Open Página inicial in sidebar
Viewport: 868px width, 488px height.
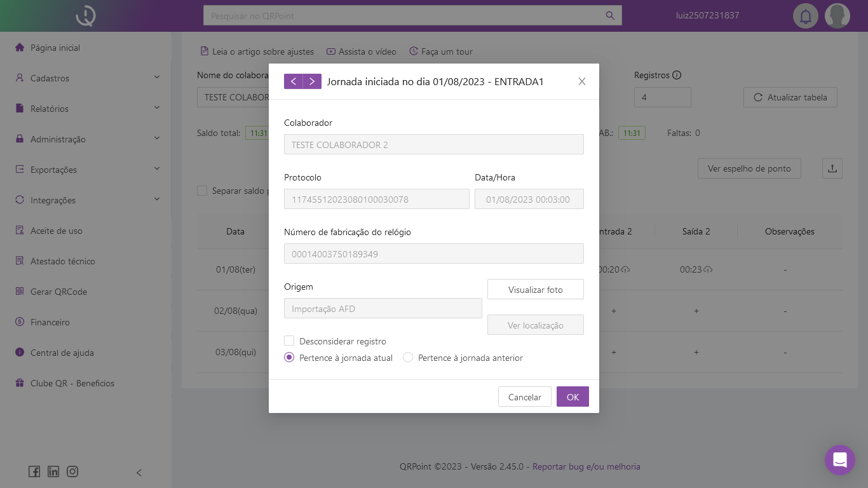(55, 48)
